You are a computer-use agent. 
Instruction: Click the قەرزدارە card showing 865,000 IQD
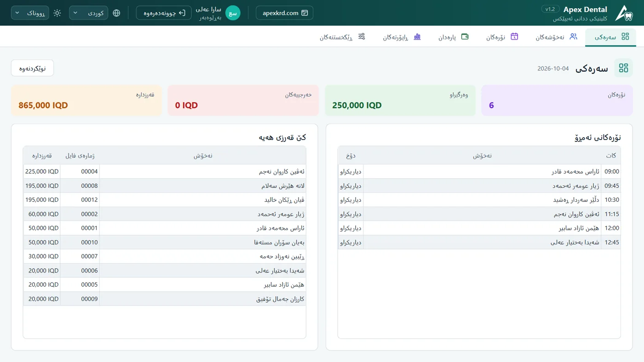point(86,100)
